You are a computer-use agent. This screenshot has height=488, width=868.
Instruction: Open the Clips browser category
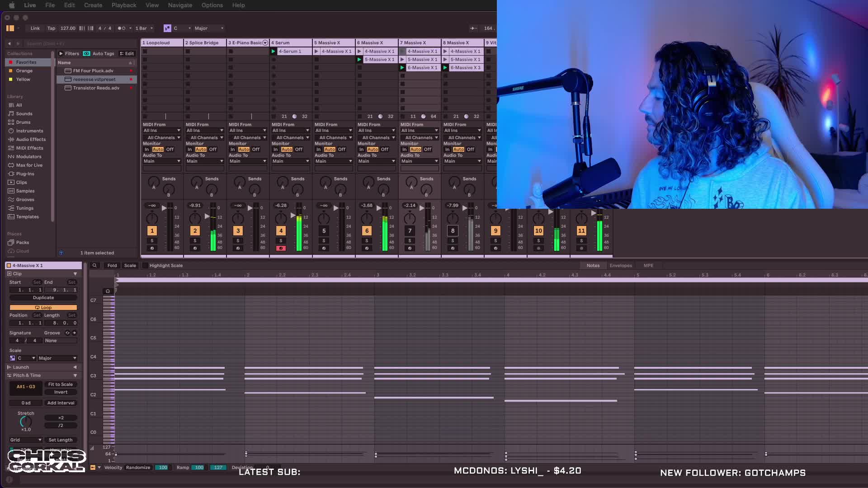pos(21,182)
